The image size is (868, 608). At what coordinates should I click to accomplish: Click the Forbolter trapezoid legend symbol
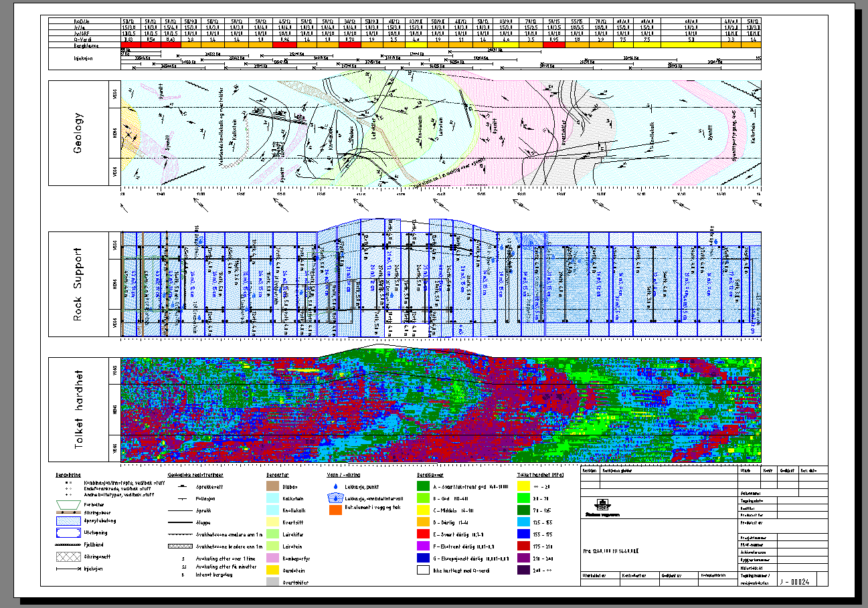tap(68, 505)
